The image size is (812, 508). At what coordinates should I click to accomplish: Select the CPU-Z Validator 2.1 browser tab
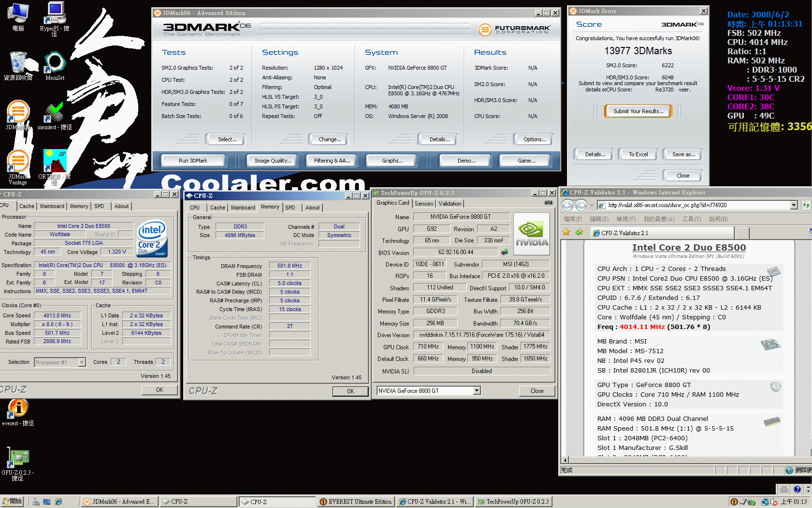click(x=661, y=233)
